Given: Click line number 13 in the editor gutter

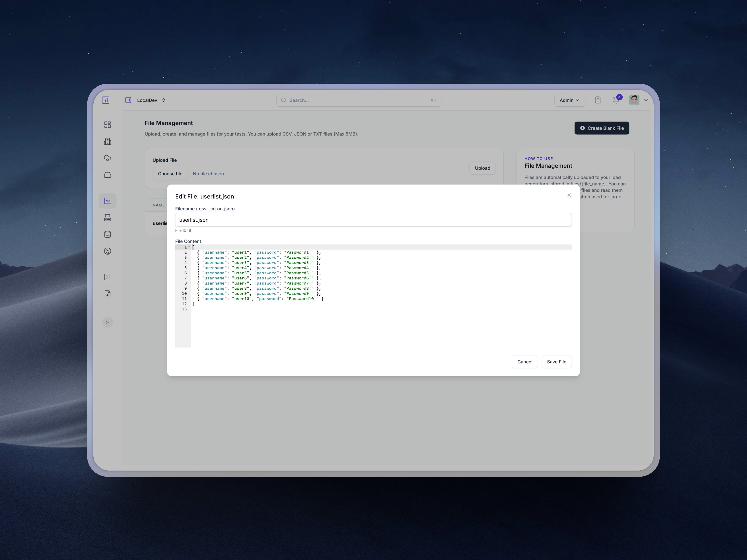Looking at the screenshot, I should (184, 309).
